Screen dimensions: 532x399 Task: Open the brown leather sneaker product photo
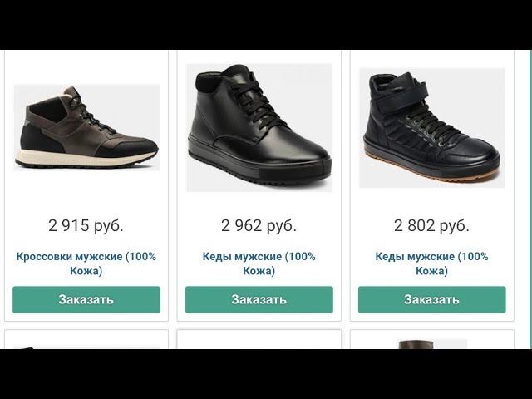86,127
